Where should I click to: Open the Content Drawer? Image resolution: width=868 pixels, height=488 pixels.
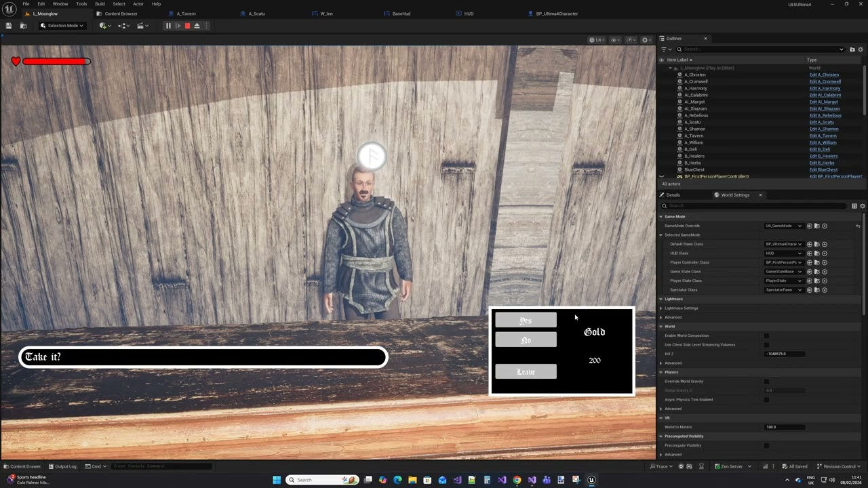click(22, 466)
